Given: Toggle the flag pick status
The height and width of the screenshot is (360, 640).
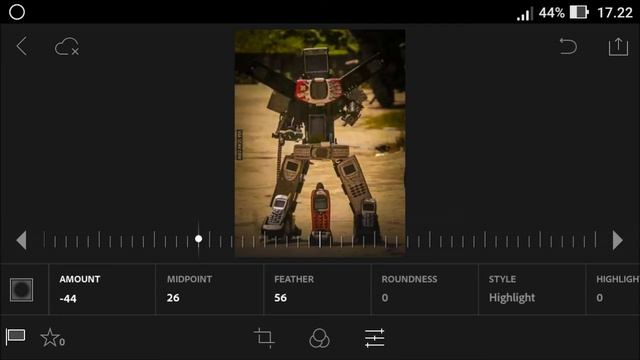Looking at the screenshot, I should (x=16, y=337).
